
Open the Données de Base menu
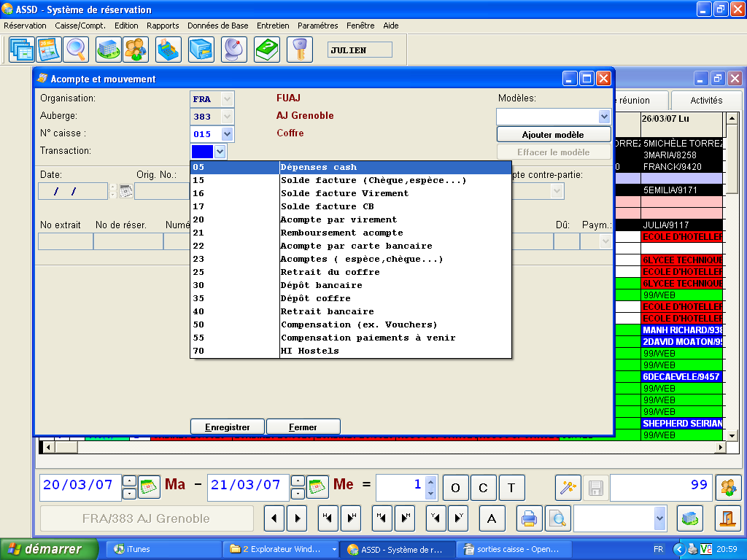click(217, 26)
